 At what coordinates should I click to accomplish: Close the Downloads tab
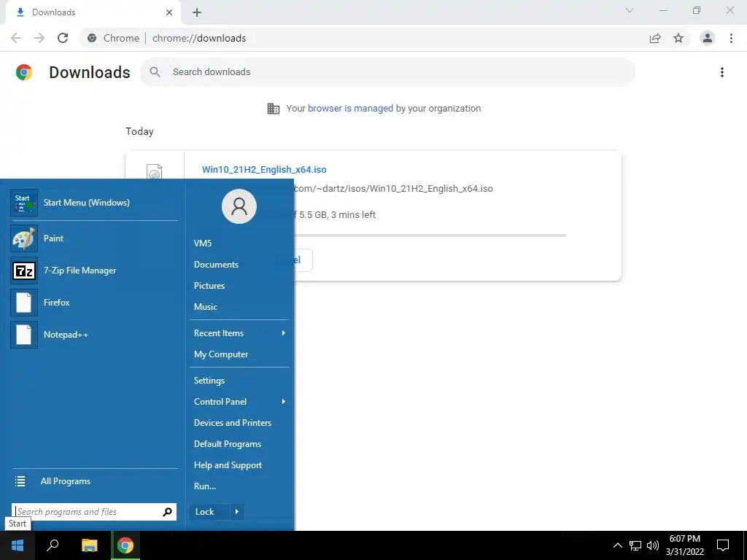click(169, 12)
